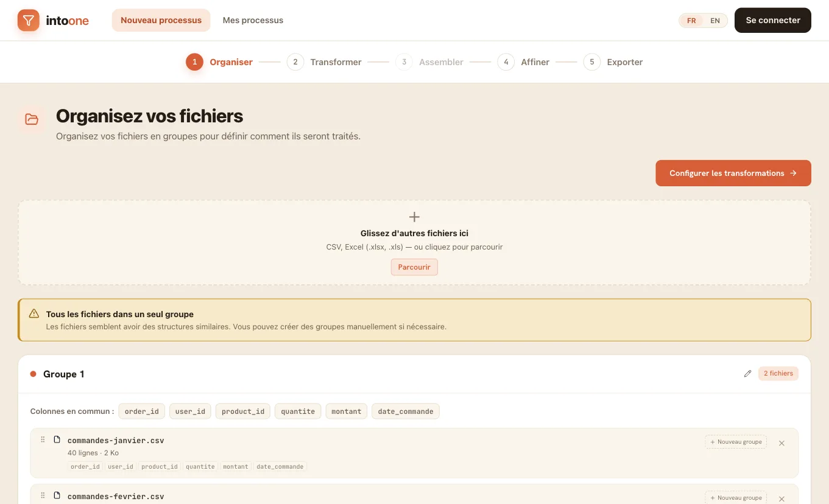Click the plus icon in drop zone

pos(414,217)
